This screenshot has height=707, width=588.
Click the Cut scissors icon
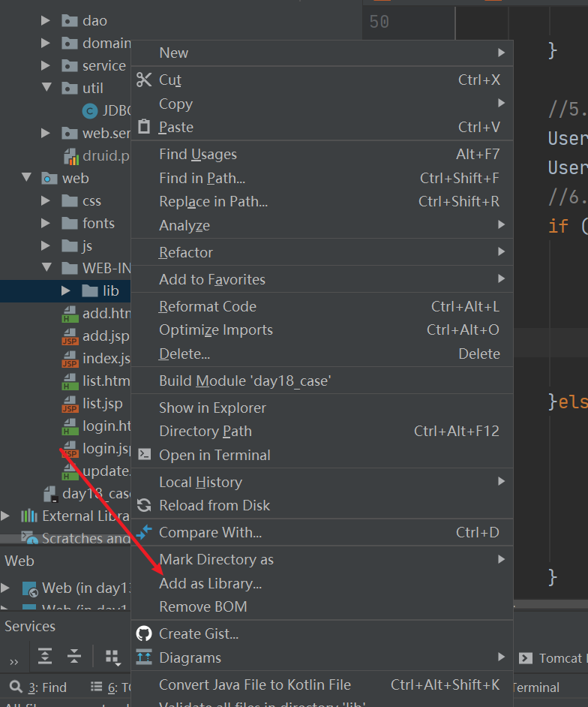144,80
